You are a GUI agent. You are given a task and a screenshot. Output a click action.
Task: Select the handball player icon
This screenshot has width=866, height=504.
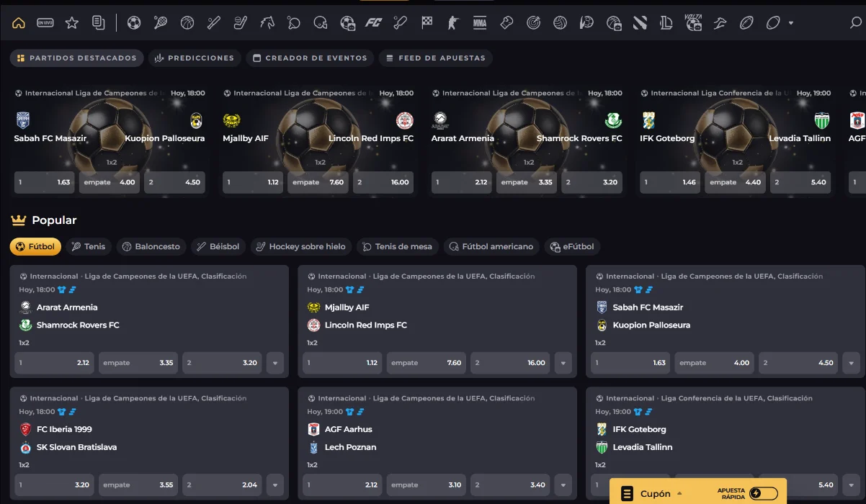[586, 23]
